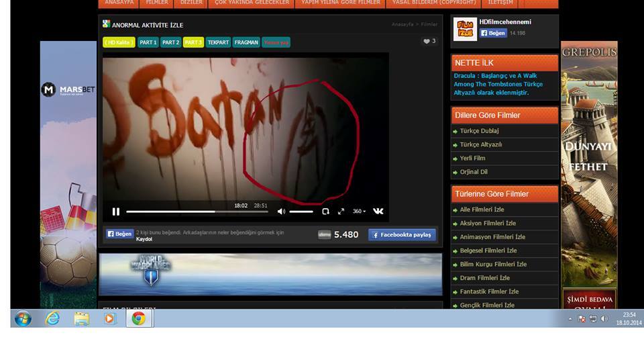Click the Chrome icon in the taskbar
The width and height of the screenshot is (644, 362).
139,318
